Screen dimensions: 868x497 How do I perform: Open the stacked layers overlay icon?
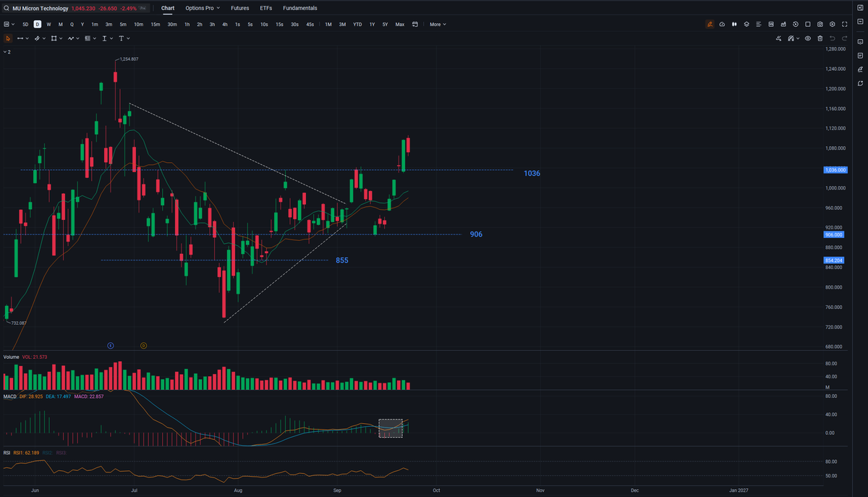(746, 24)
